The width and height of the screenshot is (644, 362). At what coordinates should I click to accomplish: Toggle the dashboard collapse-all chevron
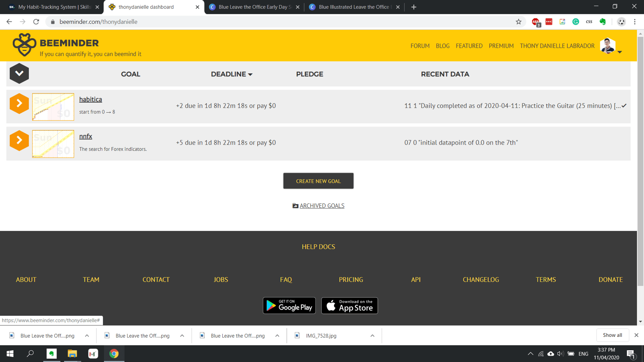click(x=19, y=73)
